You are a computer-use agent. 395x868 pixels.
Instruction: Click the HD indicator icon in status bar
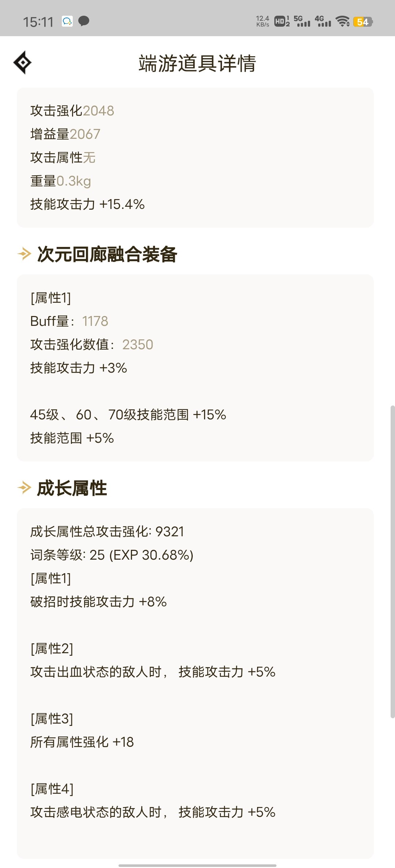(280, 22)
